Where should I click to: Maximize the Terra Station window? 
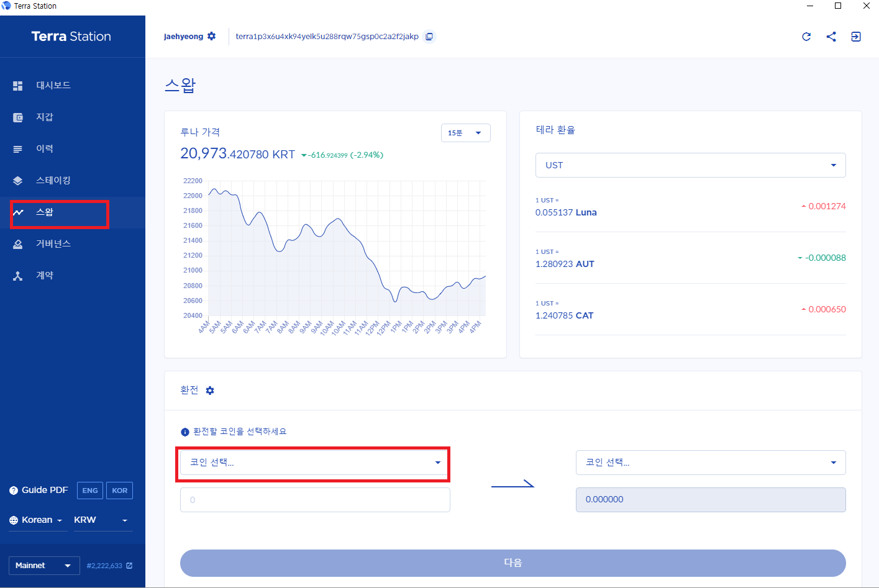pos(838,6)
